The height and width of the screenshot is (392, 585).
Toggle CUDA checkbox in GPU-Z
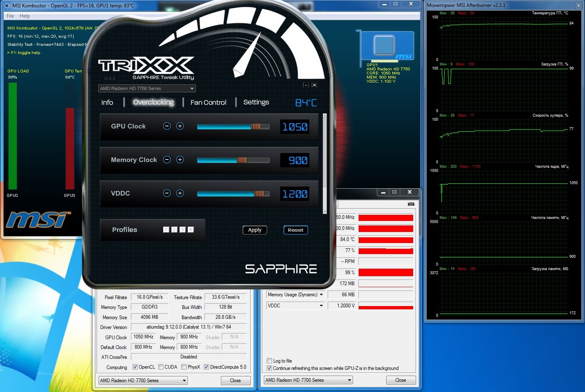[x=161, y=367]
